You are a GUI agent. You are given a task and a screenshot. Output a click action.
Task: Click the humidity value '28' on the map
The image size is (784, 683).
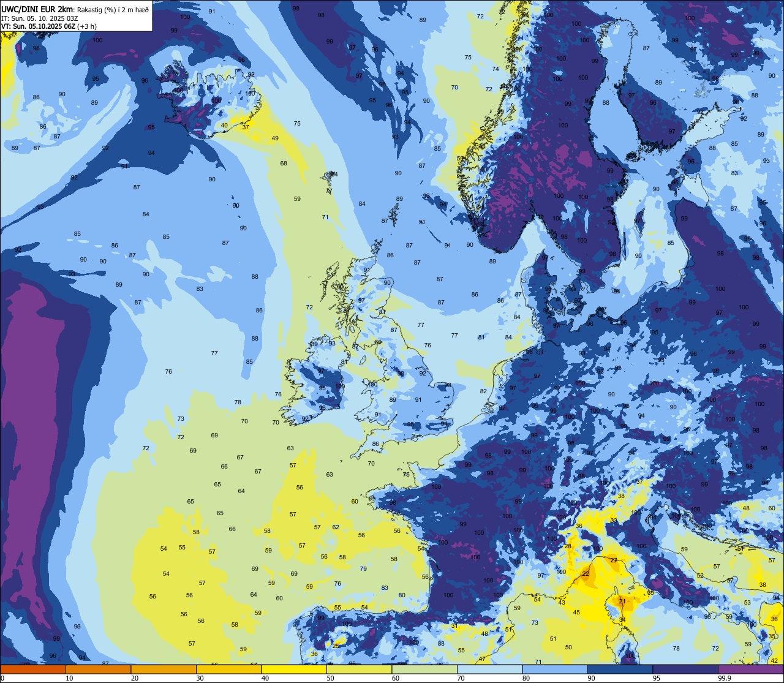[x=568, y=546]
